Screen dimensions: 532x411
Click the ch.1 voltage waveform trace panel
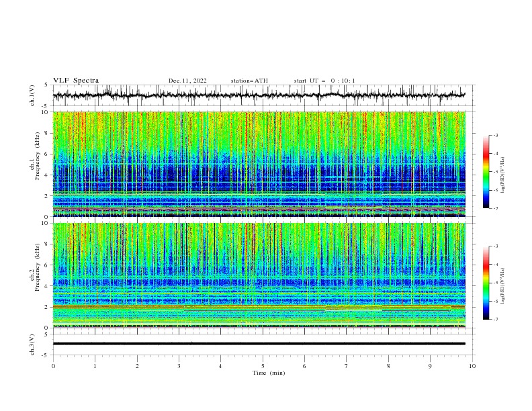coord(264,95)
